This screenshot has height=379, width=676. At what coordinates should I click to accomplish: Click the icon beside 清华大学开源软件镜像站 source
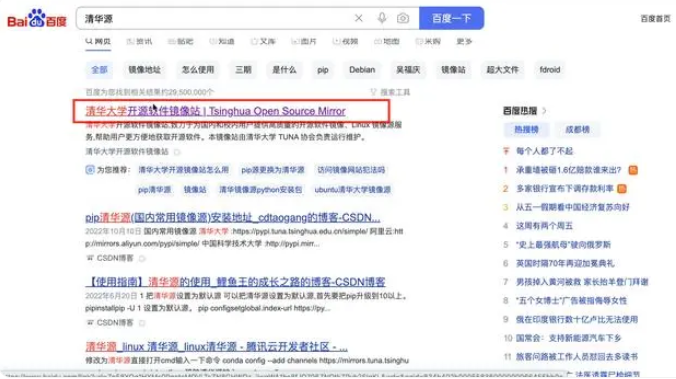177,152
